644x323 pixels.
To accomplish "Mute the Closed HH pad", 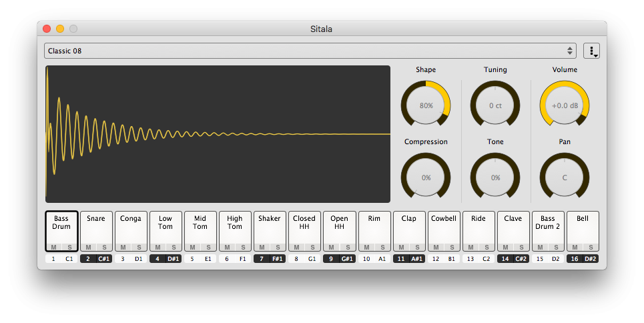I will click(296, 247).
